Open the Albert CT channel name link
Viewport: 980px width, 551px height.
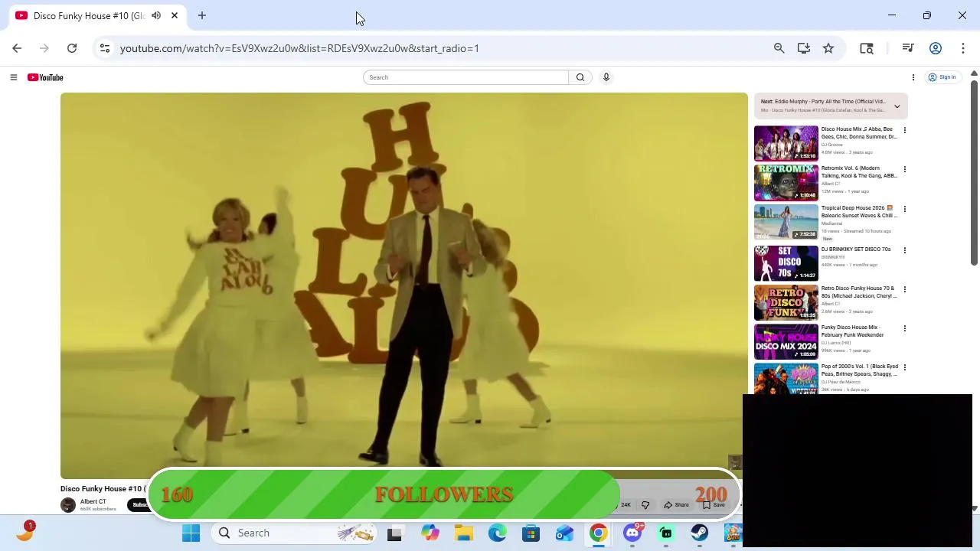[93, 502]
